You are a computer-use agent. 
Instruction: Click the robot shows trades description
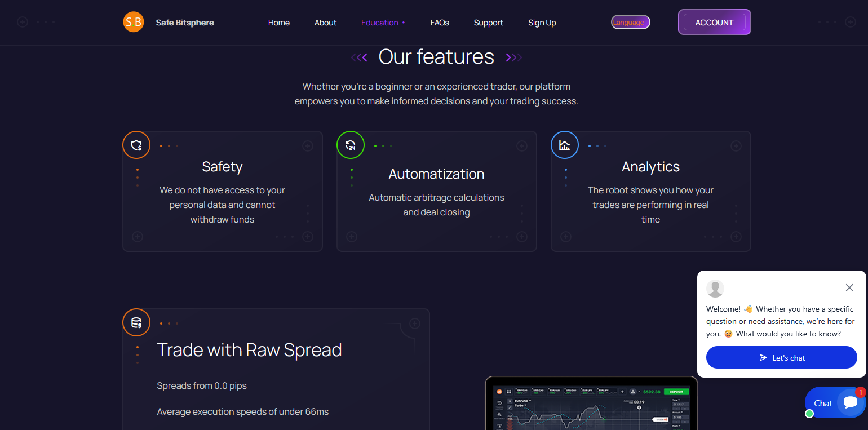(x=651, y=205)
